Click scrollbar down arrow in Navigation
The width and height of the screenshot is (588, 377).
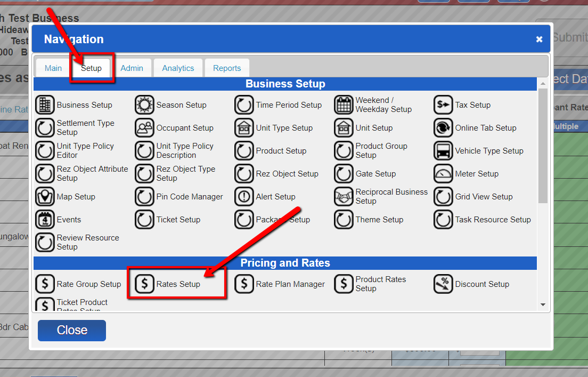pyautogui.click(x=543, y=304)
